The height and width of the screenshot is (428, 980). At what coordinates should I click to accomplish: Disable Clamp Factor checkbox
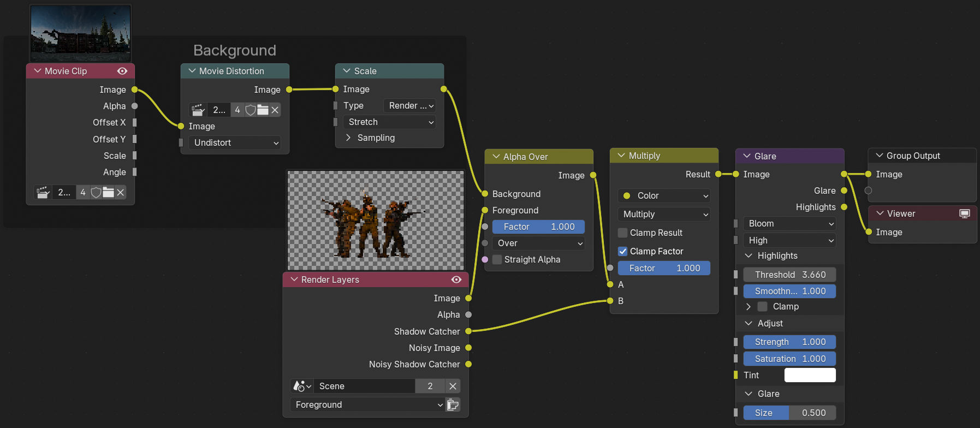pyautogui.click(x=622, y=251)
